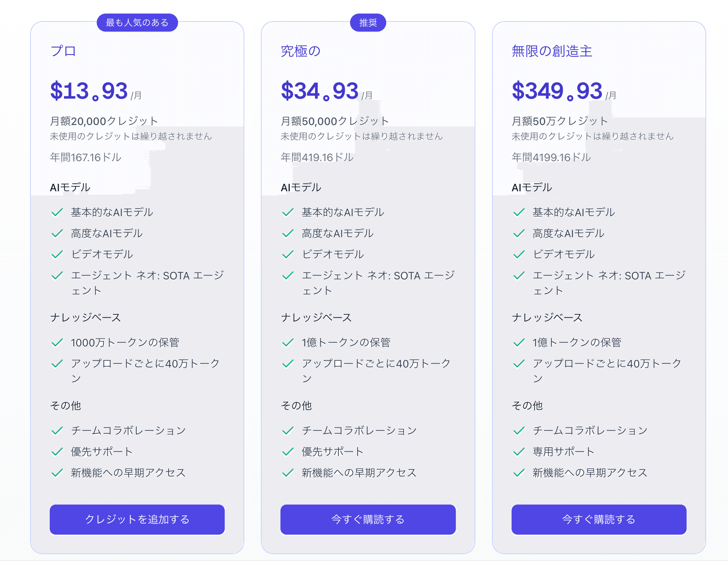This screenshot has width=728, height=561.
Task: Click プロ plan チームコラボレーション checkmark
Action: pyautogui.click(x=57, y=430)
